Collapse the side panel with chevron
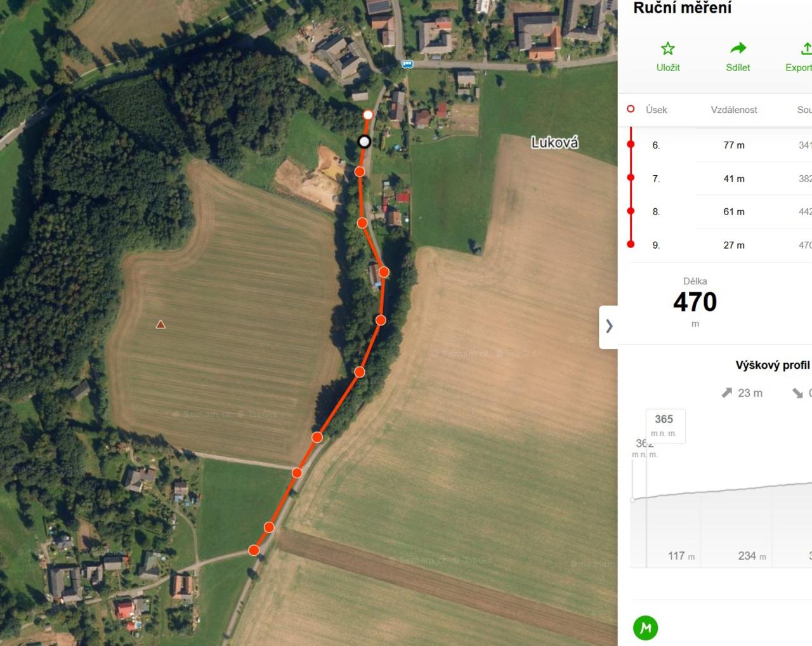Screen dimensions: 812x646 609,326
